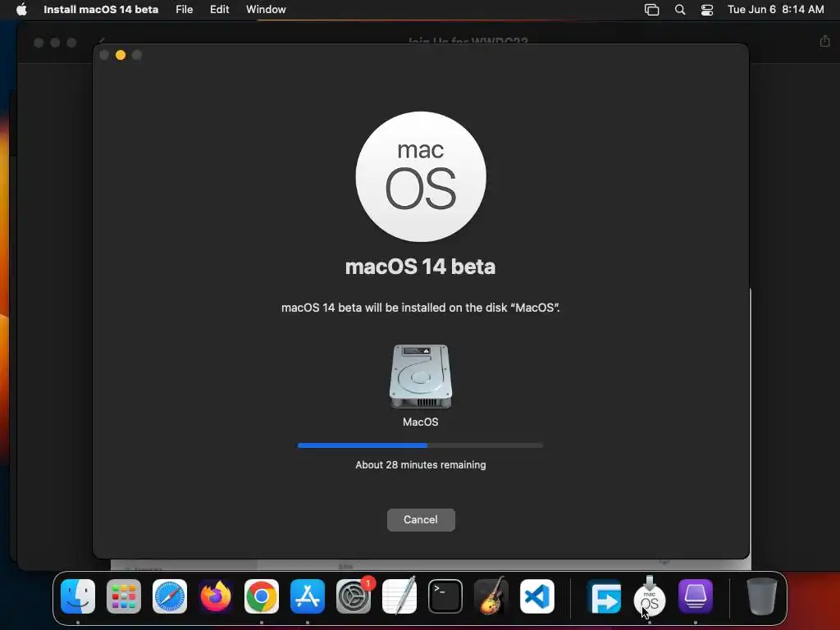The image size is (840, 630).
Task: Select the MacOS disk drive icon
Action: (421, 377)
